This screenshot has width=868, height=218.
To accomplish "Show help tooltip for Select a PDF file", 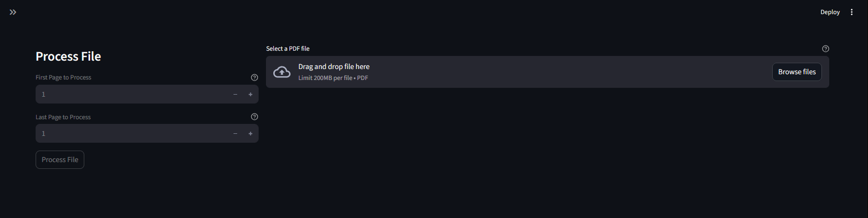I will [x=826, y=49].
